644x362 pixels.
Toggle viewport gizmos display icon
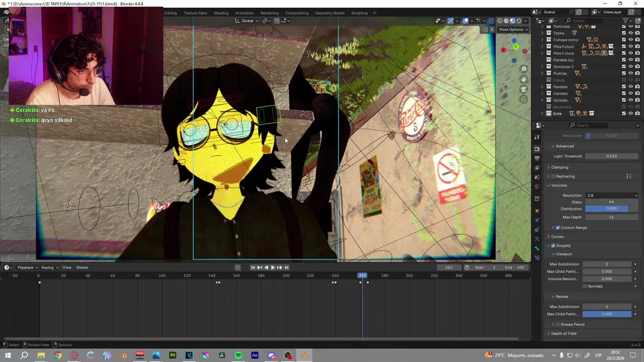[x=450, y=21]
